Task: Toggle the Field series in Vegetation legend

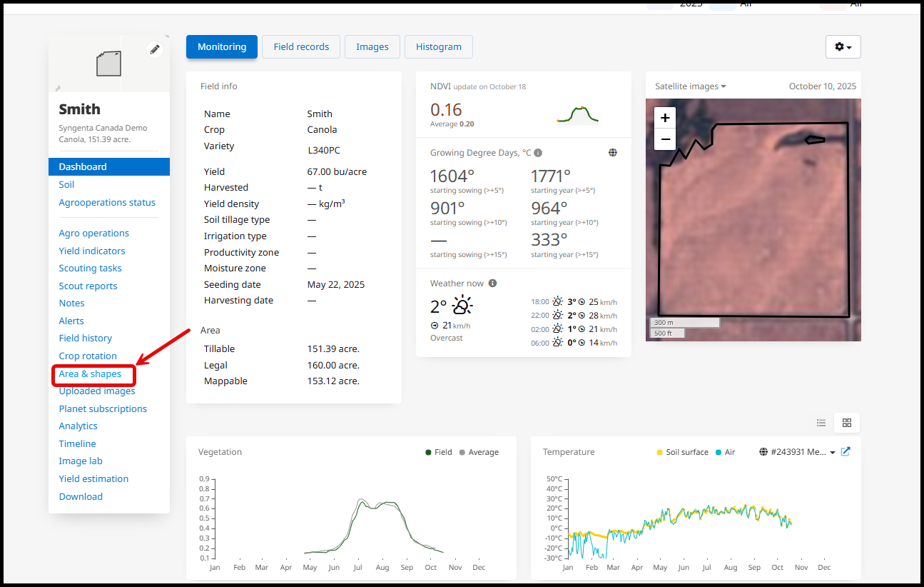Action: pyautogui.click(x=438, y=452)
